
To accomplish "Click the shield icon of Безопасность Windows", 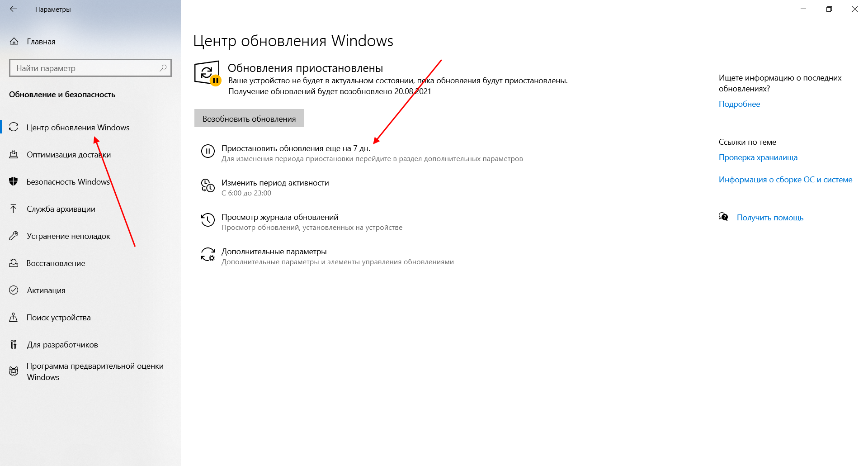I will [14, 181].
